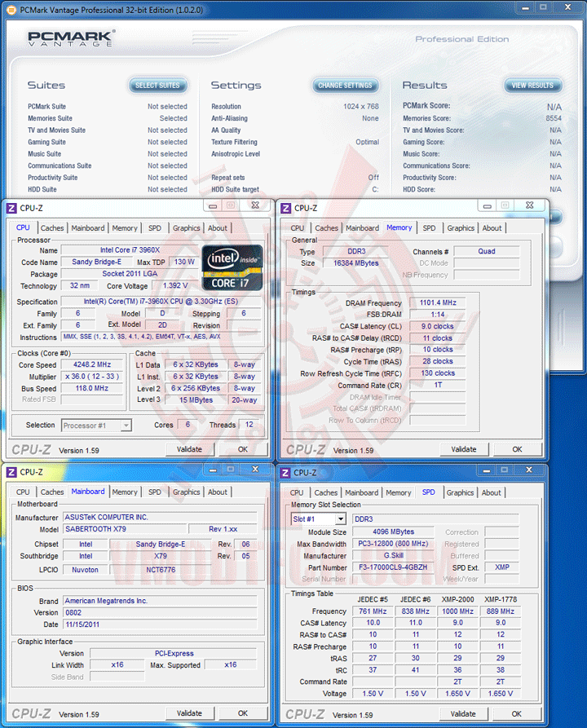Minimize the top-left CPU-Z processor window
587x728 pixels.
213,205
